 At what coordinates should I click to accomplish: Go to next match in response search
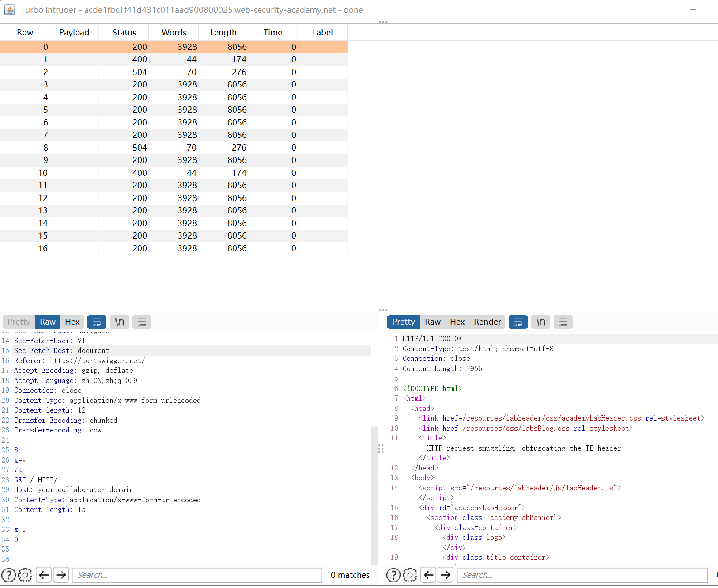click(446, 575)
